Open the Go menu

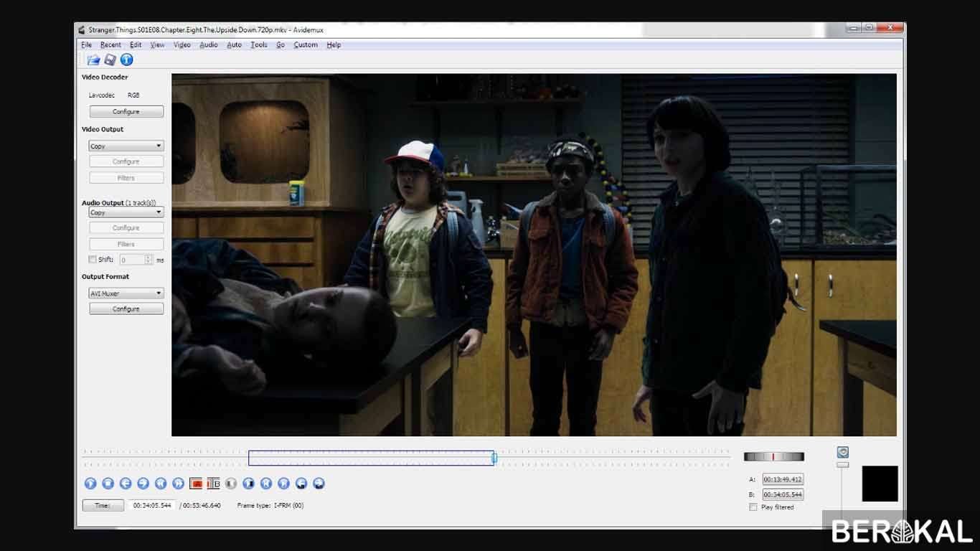click(x=281, y=44)
